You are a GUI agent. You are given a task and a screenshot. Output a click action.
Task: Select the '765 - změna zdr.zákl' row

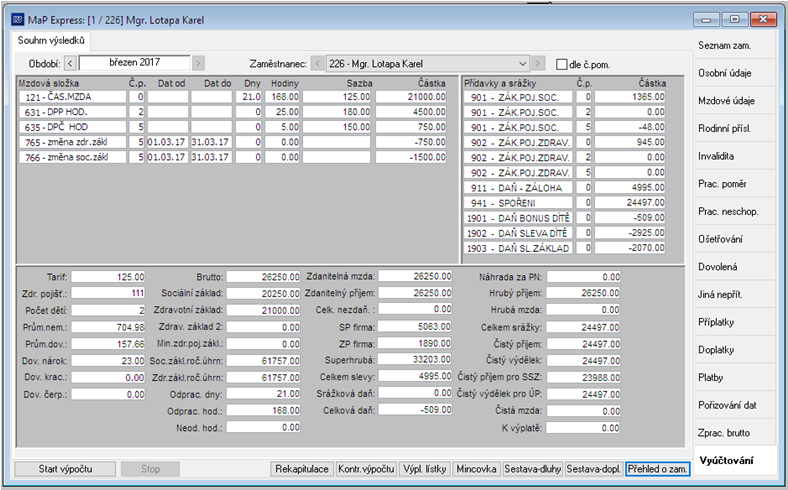pyautogui.click(x=232, y=142)
